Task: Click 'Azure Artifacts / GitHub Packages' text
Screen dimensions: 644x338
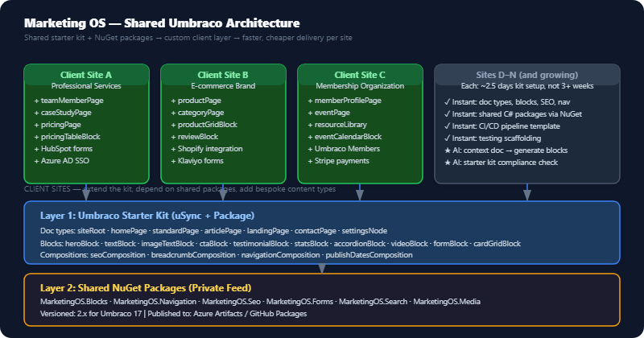Action: [x=250, y=314]
